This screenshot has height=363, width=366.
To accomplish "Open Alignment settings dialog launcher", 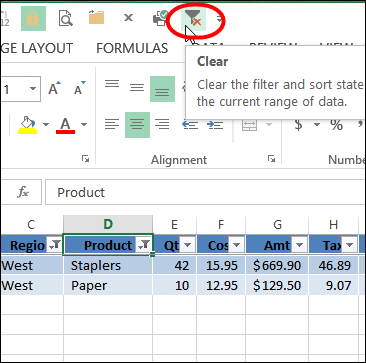I will (x=272, y=159).
